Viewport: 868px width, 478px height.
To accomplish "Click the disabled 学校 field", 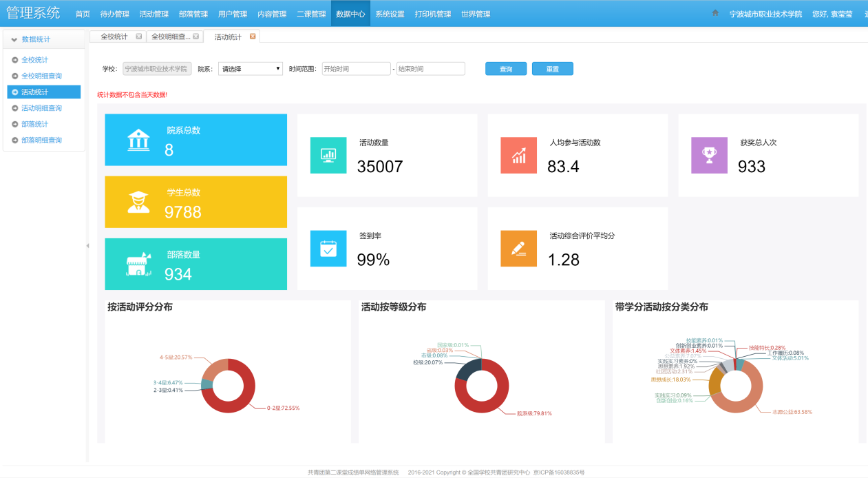I will coord(157,69).
